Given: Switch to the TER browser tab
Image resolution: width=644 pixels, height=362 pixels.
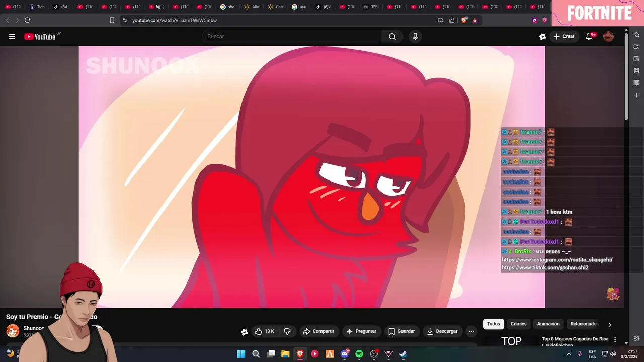Looking at the screenshot, I should 371,7.
